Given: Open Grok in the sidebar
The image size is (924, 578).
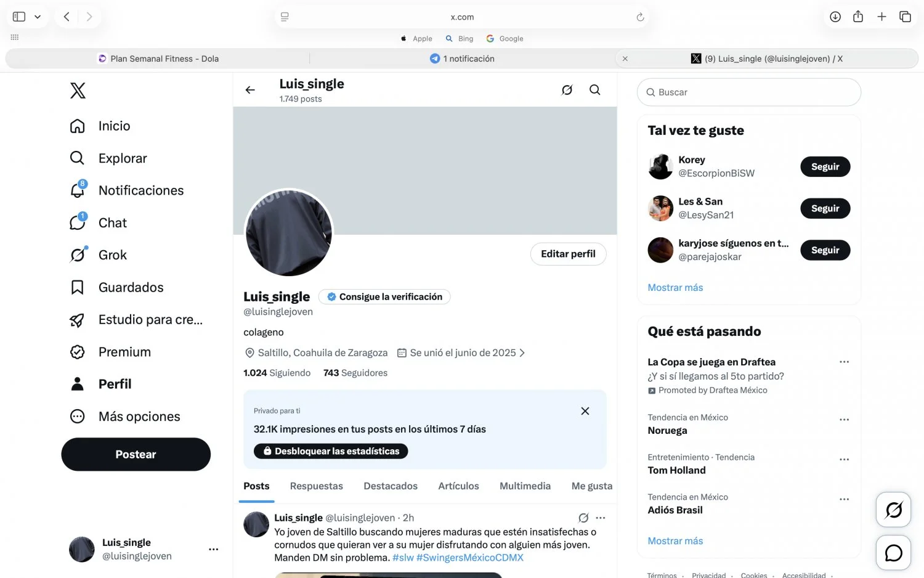Looking at the screenshot, I should pyautogui.click(x=99, y=255).
